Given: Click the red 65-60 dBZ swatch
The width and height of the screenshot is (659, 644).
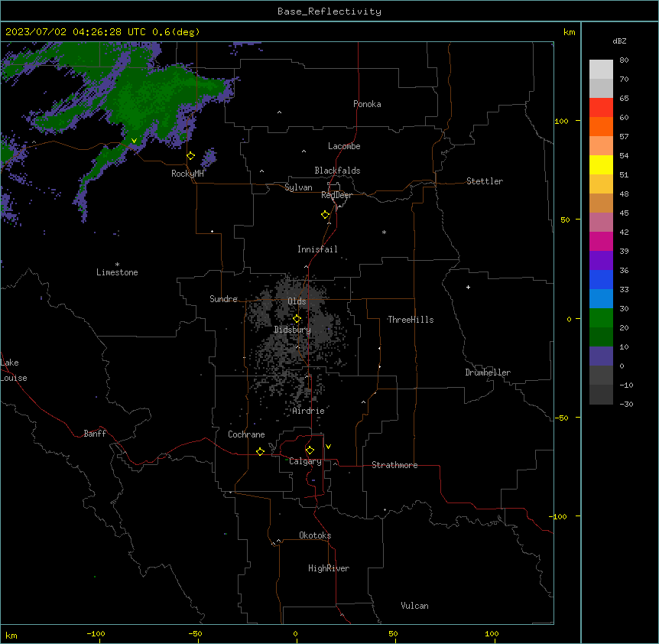Looking at the screenshot, I should pyautogui.click(x=601, y=108).
